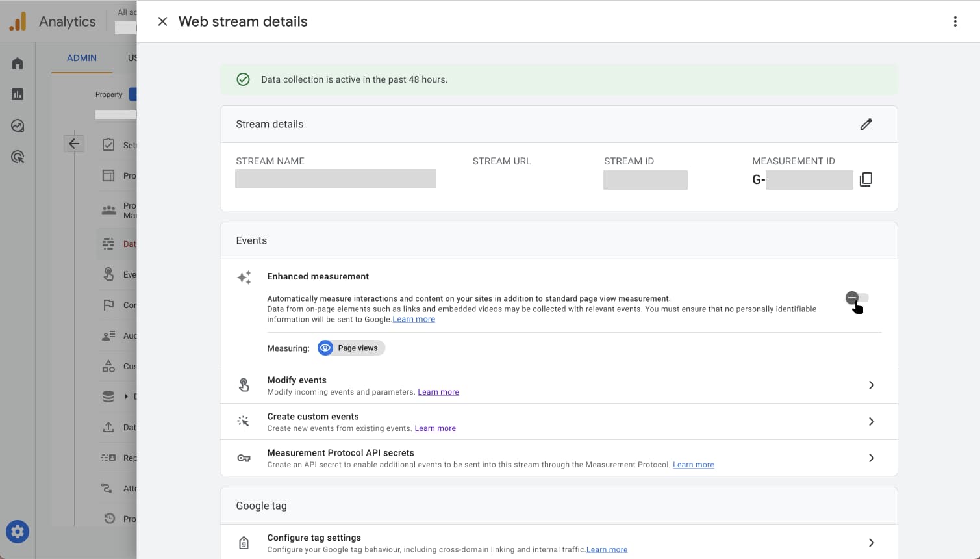
Task: Open the three-dot more options menu
Action: click(955, 21)
